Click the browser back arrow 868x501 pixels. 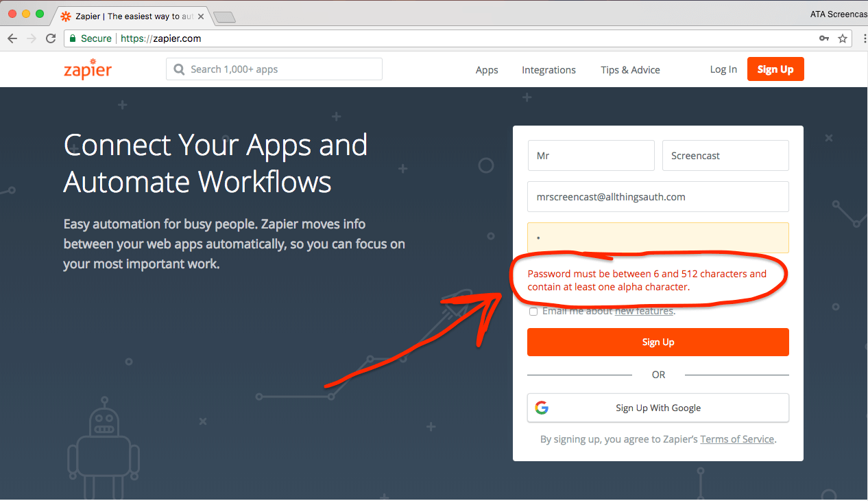[x=12, y=38]
